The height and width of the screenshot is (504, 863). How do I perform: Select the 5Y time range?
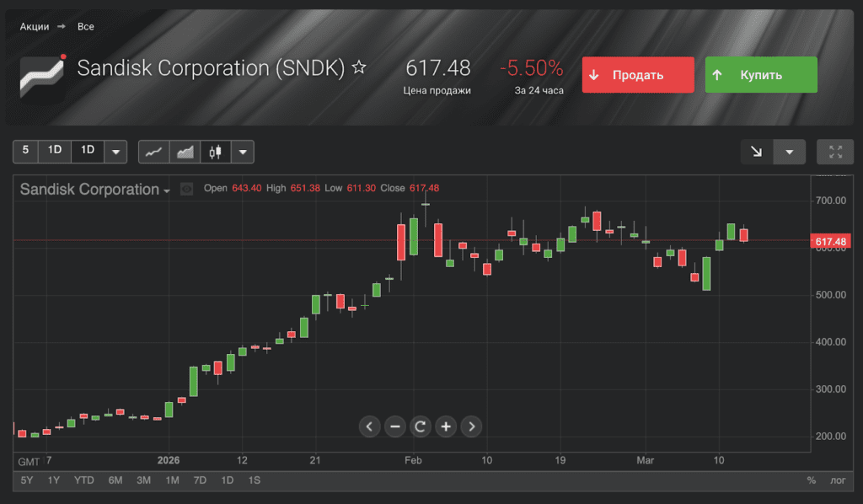pos(28,480)
